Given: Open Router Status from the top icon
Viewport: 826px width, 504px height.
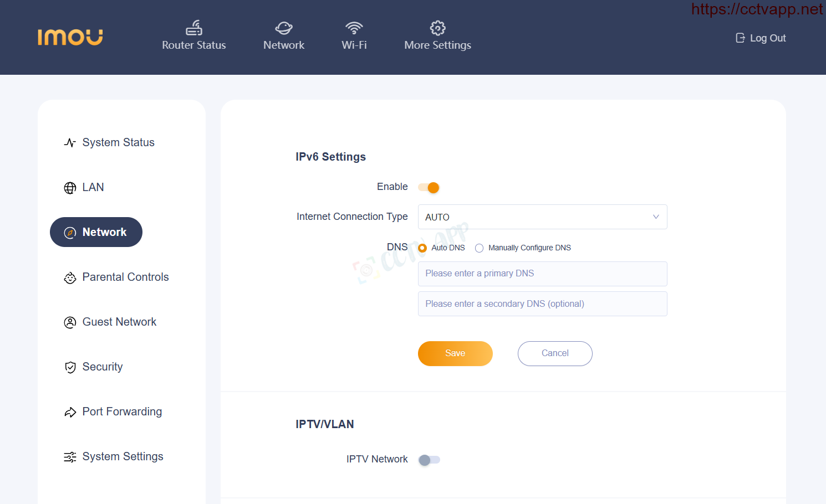Looking at the screenshot, I should pyautogui.click(x=194, y=28).
